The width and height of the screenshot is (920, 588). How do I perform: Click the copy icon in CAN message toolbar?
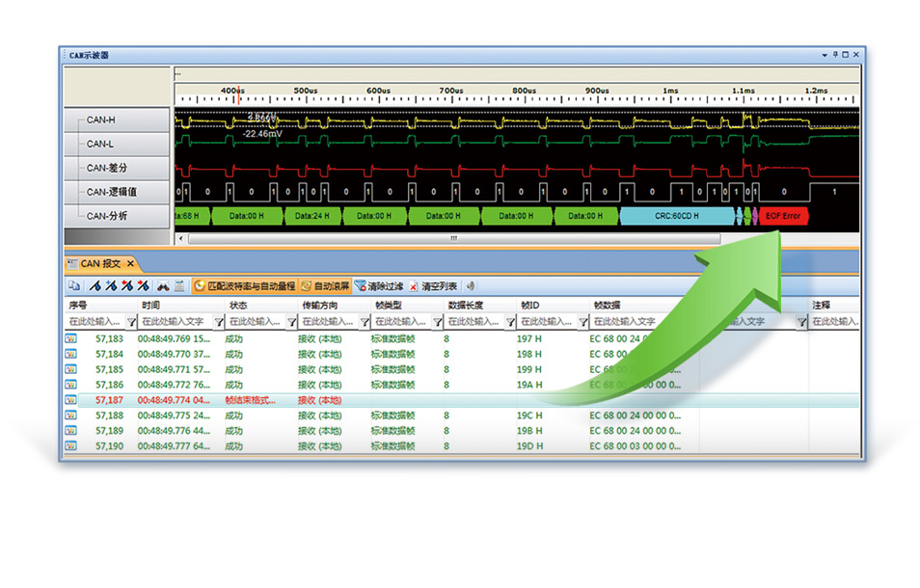(x=73, y=286)
